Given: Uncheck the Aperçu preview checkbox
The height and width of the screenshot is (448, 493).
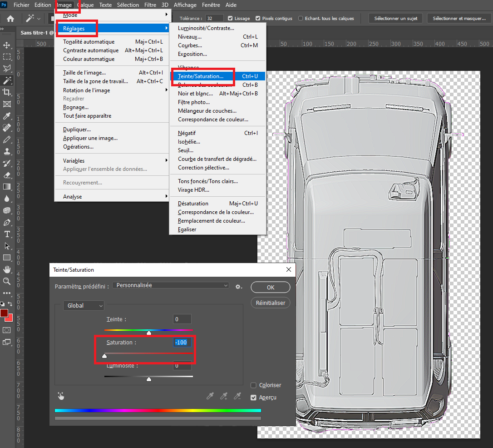Looking at the screenshot, I should 254,398.
